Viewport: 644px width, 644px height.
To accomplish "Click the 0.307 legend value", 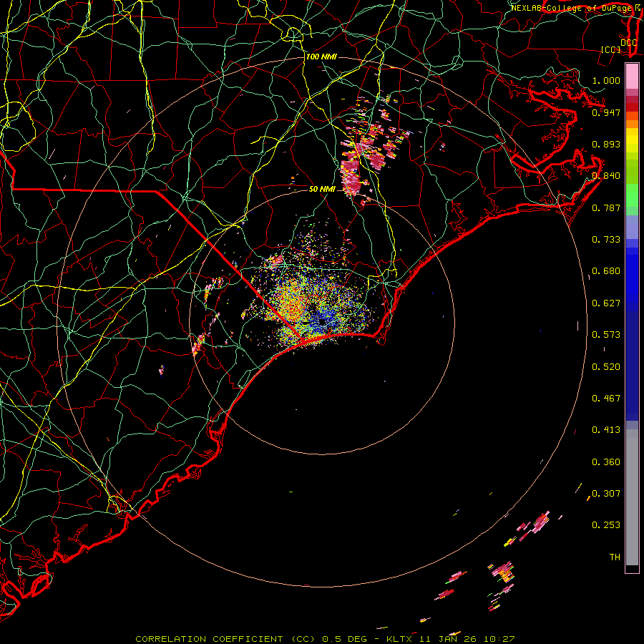I will point(606,493).
